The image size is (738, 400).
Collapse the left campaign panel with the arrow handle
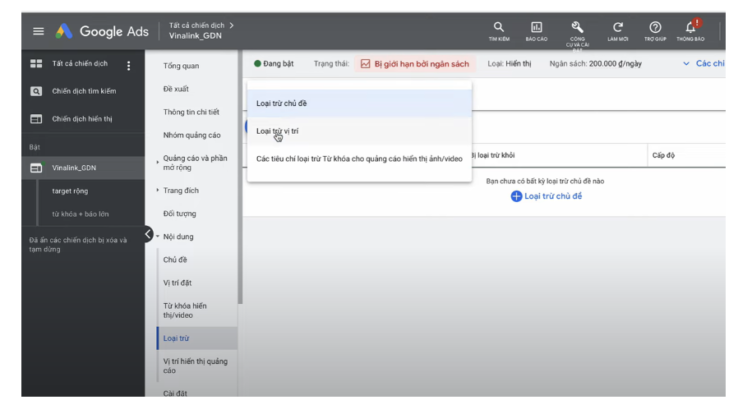149,235
